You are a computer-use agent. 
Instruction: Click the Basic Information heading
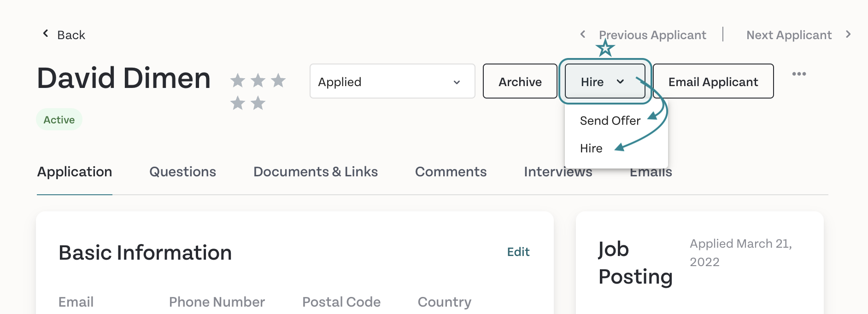[145, 253]
